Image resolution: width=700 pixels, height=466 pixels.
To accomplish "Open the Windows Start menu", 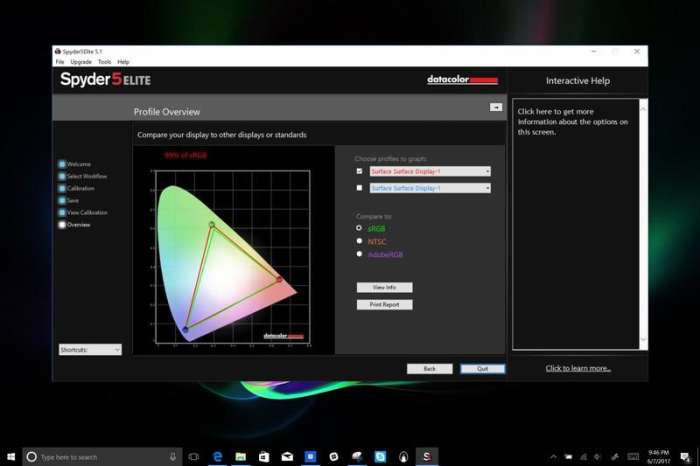I will (x=11, y=457).
